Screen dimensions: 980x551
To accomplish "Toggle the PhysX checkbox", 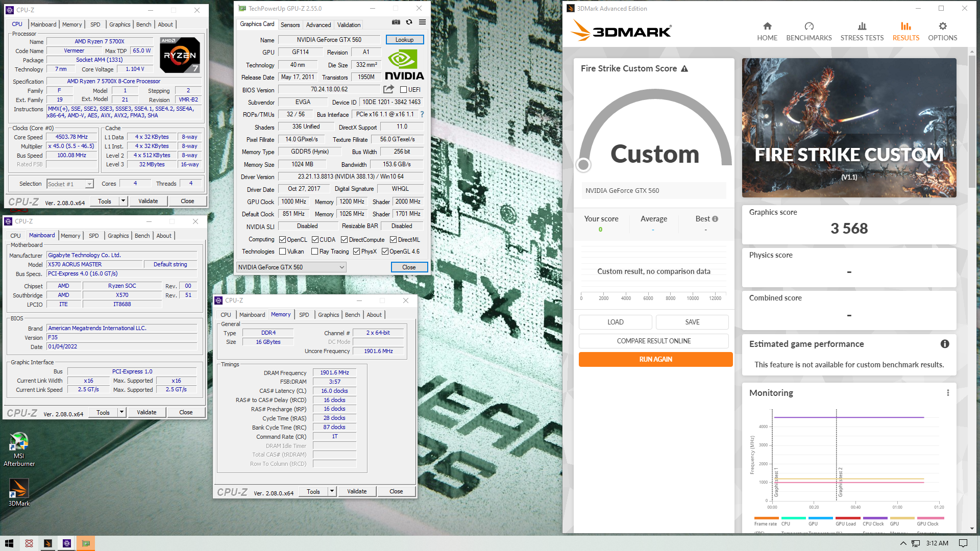I will 356,252.
